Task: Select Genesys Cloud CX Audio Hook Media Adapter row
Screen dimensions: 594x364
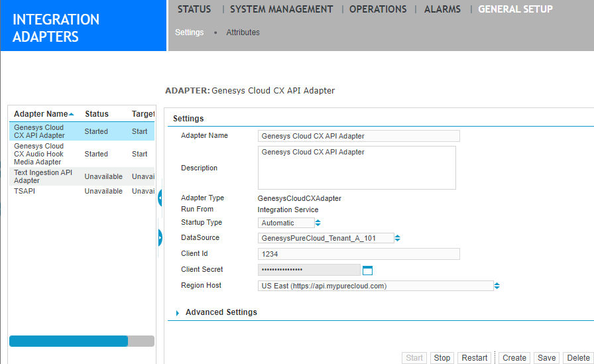Action: pos(82,154)
